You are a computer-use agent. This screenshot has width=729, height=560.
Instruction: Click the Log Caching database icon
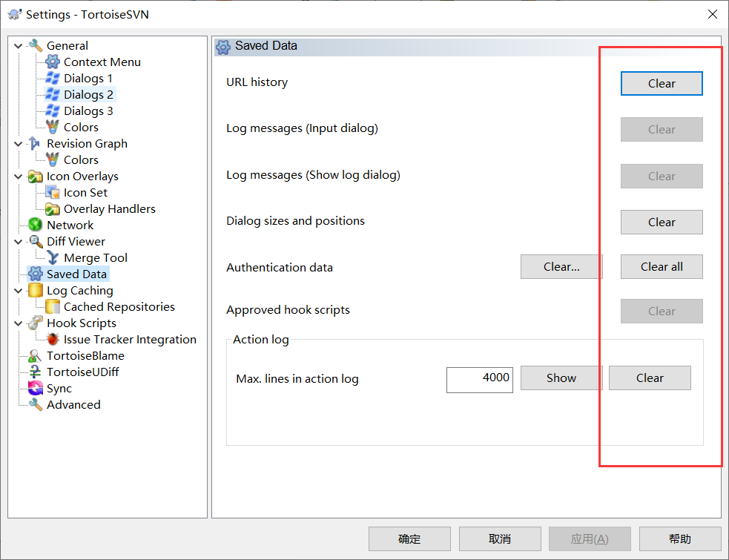click(x=36, y=290)
